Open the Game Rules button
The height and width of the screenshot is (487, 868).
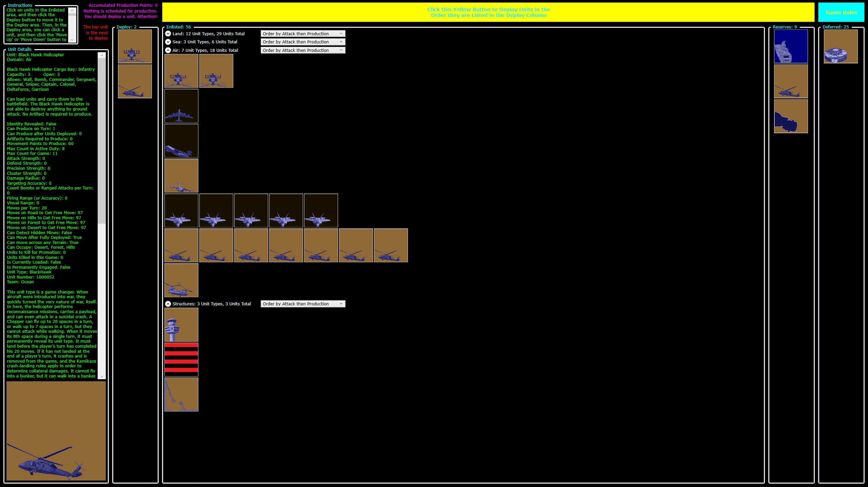click(x=841, y=13)
